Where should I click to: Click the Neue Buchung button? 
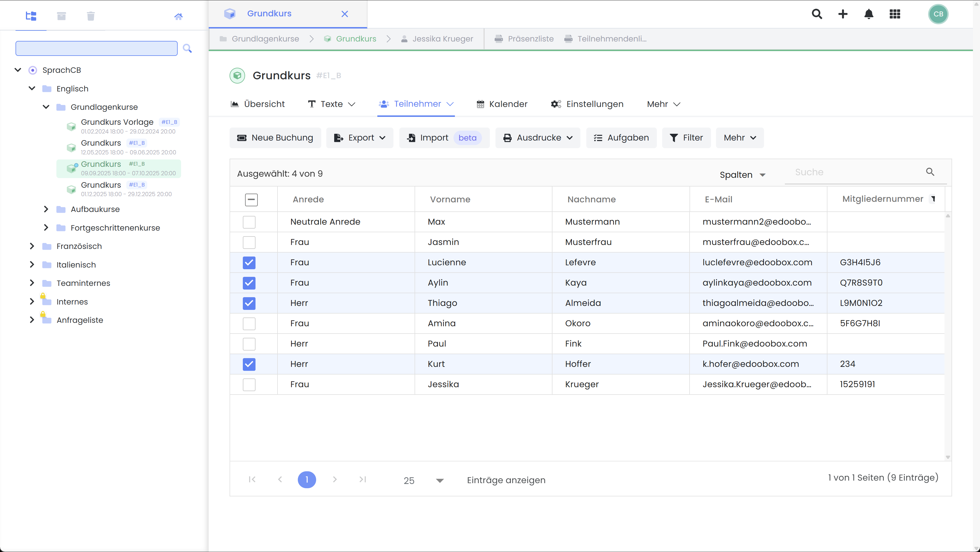276,137
